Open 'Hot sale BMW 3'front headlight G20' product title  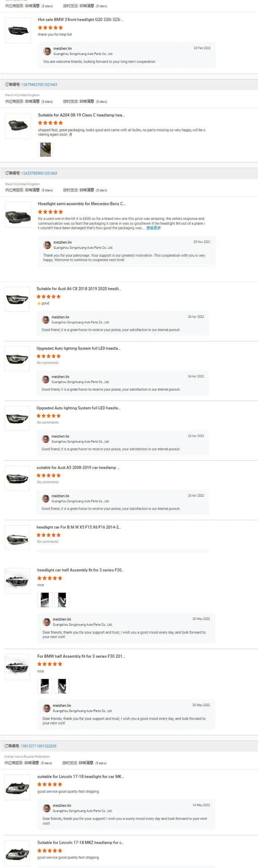point(81,20)
